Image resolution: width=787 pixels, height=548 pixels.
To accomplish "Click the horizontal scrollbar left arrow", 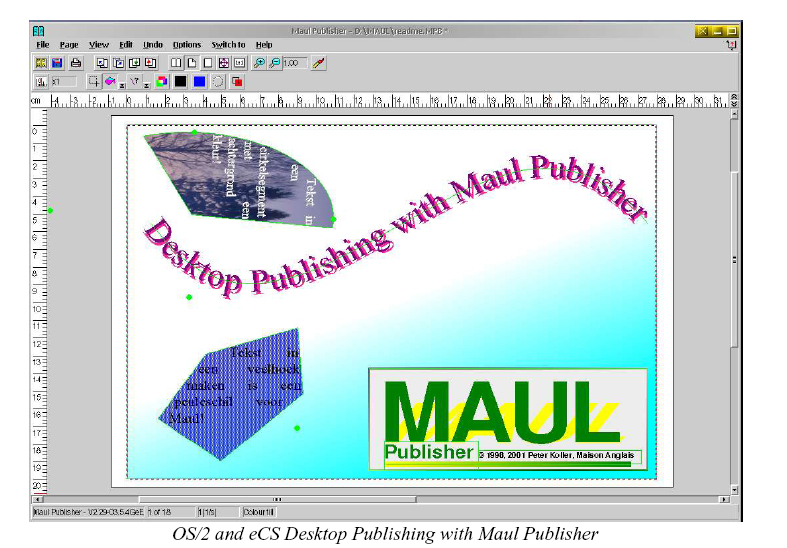I will coord(38,499).
